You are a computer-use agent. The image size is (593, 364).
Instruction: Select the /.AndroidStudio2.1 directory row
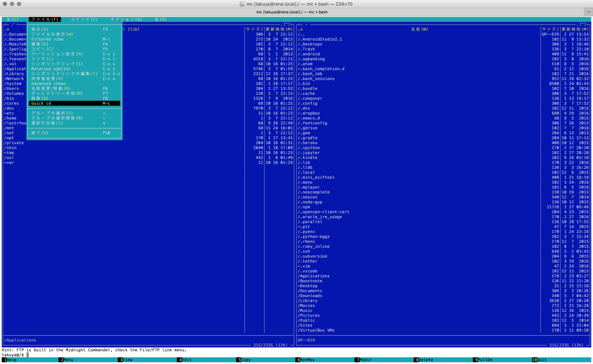coord(443,39)
